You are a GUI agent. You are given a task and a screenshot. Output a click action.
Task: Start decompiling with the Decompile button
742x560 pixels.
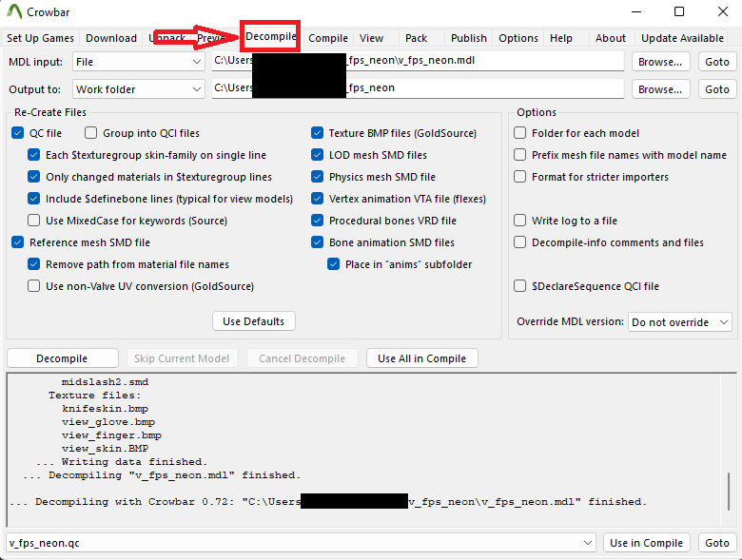[x=62, y=358]
